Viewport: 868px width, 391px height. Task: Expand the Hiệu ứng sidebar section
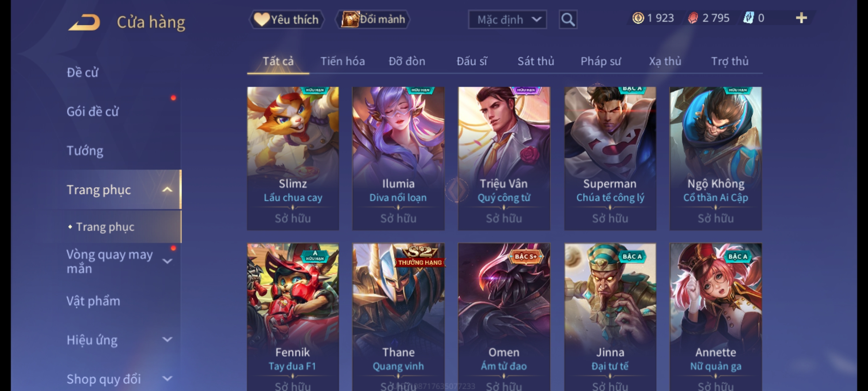[167, 340]
